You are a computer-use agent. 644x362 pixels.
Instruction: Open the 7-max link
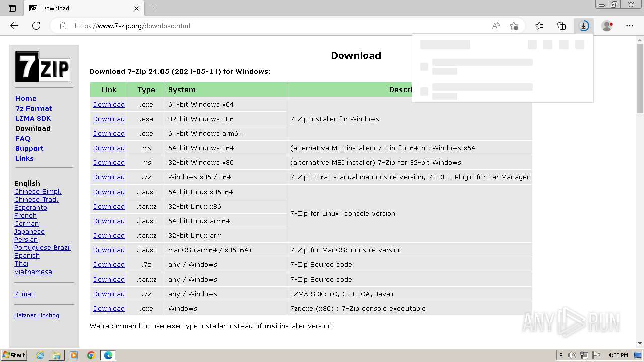click(24, 294)
